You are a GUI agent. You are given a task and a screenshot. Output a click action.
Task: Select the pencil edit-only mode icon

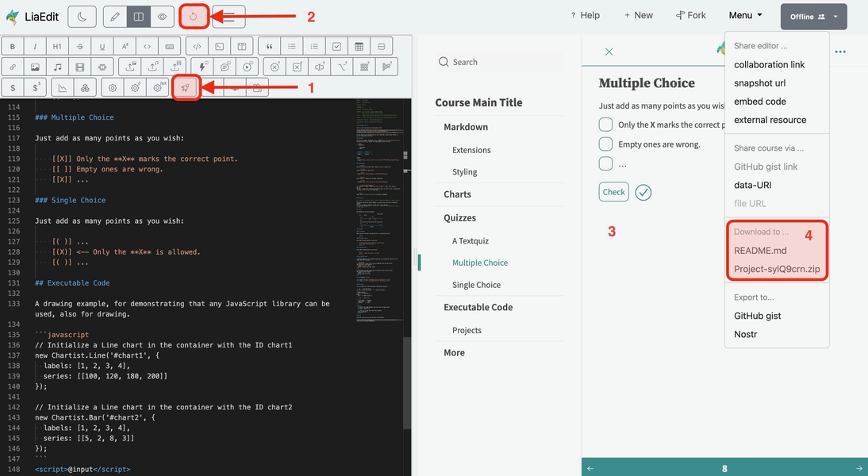(x=114, y=16)
